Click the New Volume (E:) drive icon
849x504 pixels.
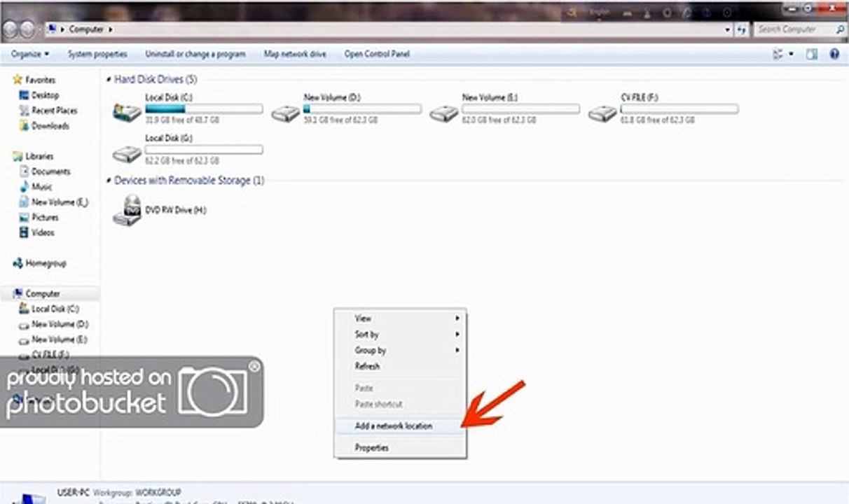pyautogui.click(x=444, y=113)
